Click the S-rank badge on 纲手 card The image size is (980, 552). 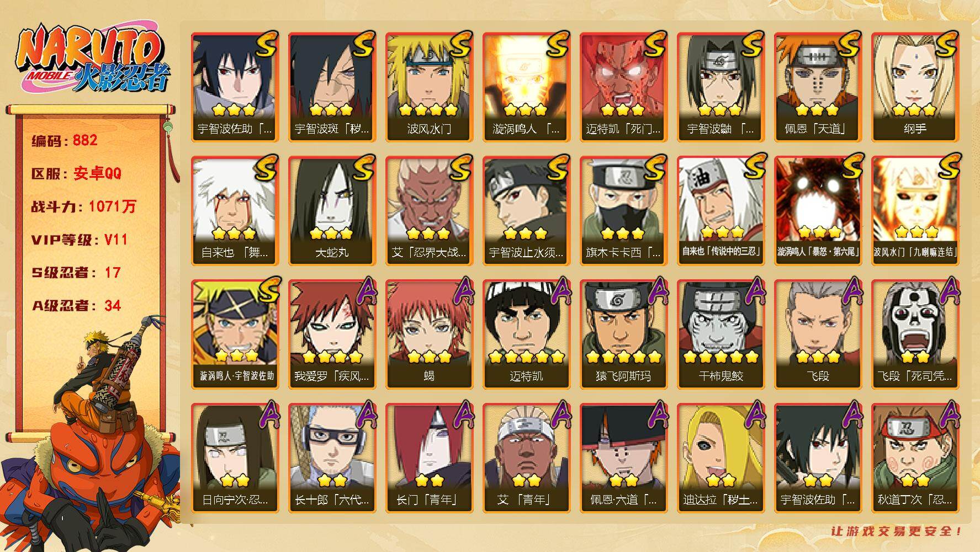(x=945, y=44)
